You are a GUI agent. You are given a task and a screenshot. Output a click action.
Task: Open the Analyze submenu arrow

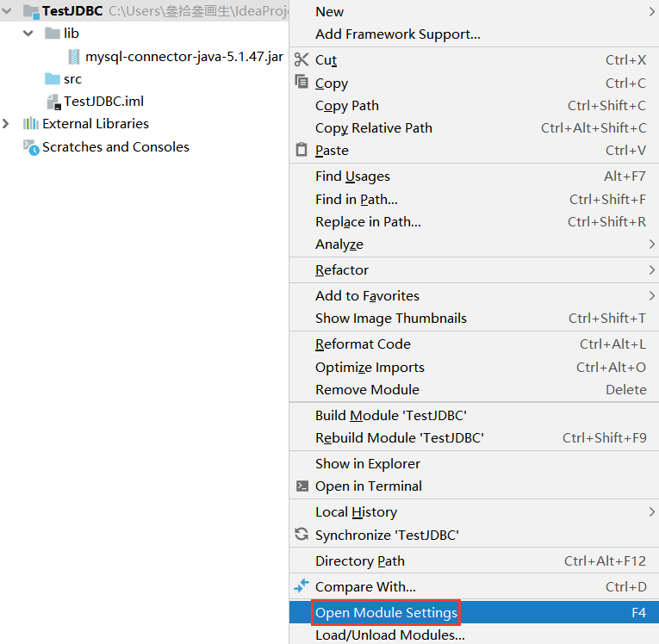pyautogui.click(x=651, y=244)
